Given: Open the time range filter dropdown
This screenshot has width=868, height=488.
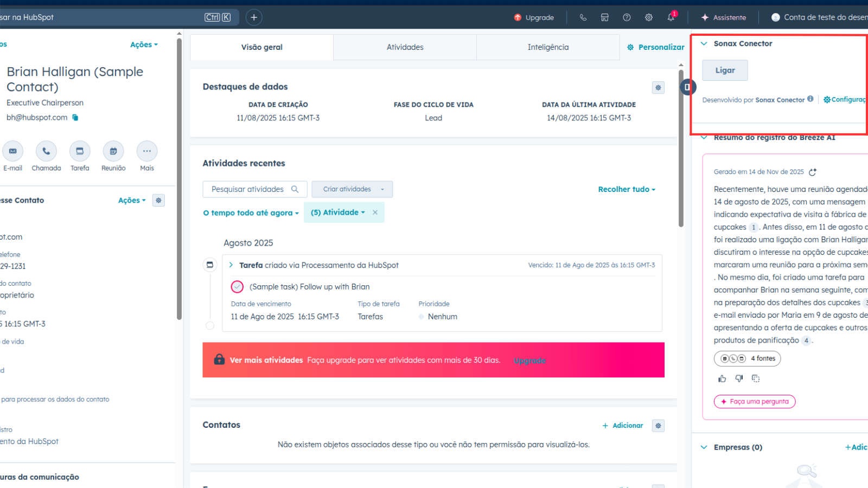Looking at the screenshot, I should [x=251, y=213].
